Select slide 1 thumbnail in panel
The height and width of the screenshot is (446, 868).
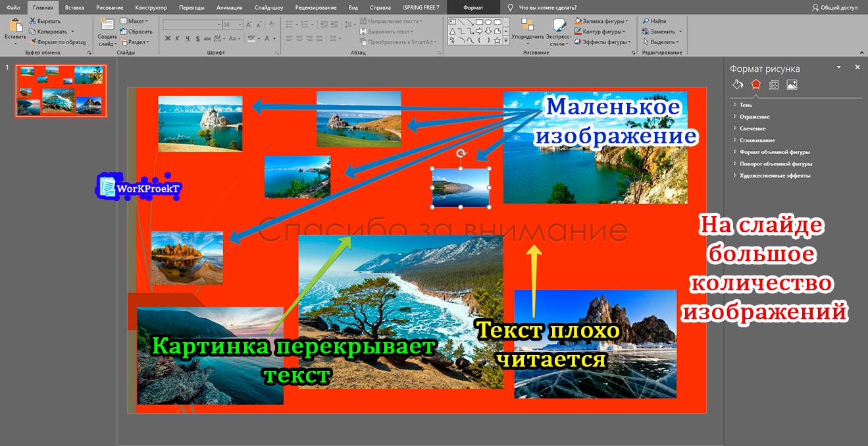tap(61, 90)
